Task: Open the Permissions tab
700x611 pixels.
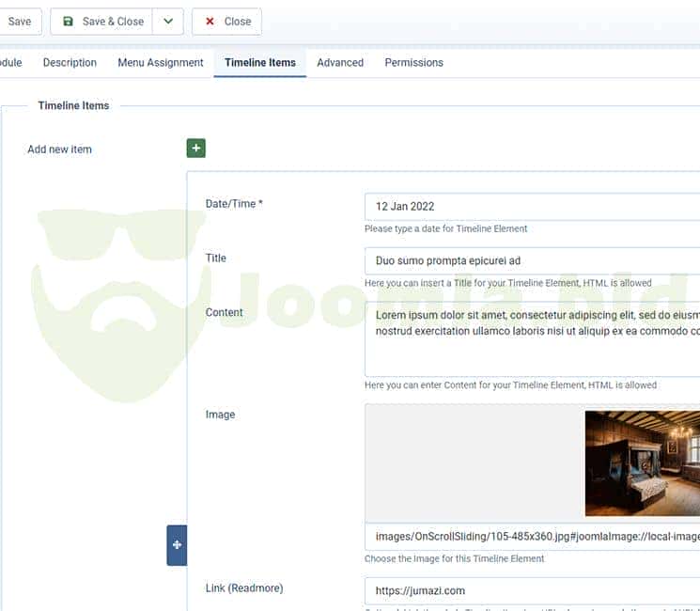Action: click(413, 63)
